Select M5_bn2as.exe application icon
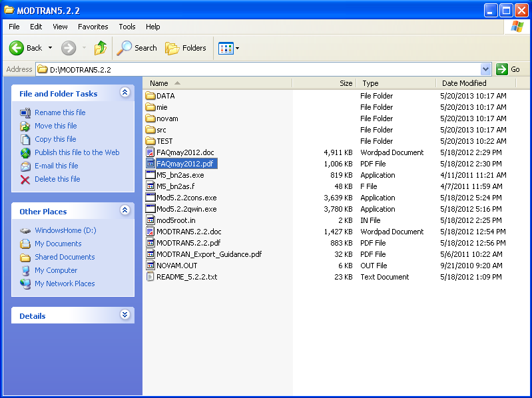Viewport: 532px width, 398px height. coord(150,174)
